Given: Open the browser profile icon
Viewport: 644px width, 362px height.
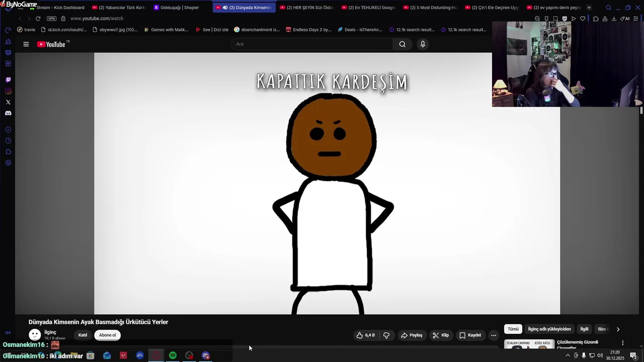Looking at the screenshot, I should (x=605, y=19).
